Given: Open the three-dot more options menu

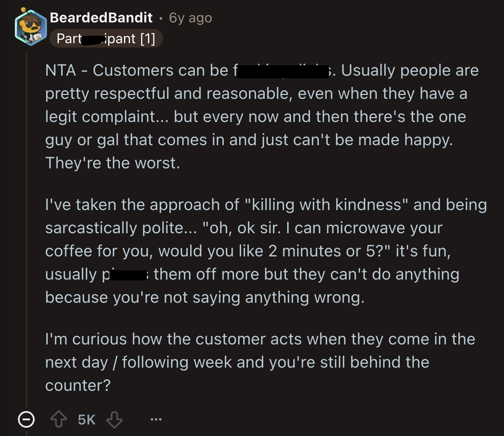Looking at the screenshot, I should point(156,419).
